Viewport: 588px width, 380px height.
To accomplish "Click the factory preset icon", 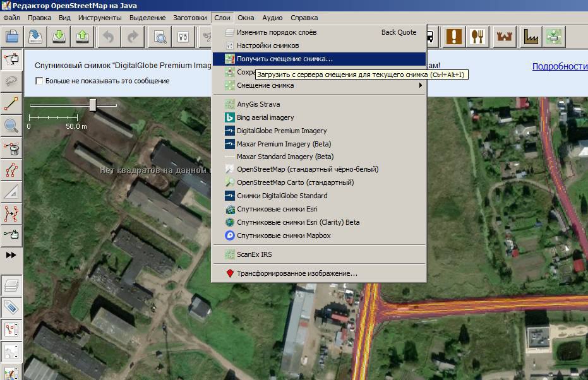I will click(531, 37).
